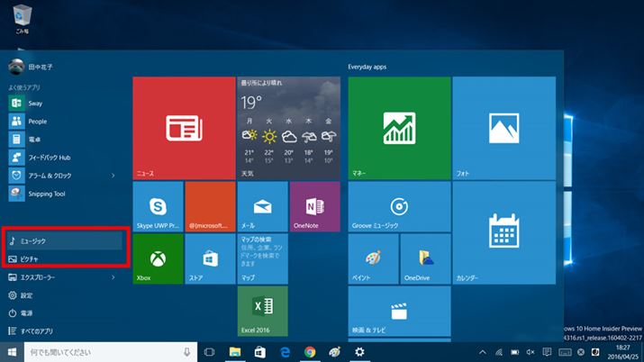The width and height of the screenshot is (644, 362).
Task: Launch the Xbox tile
Action: (x=158, y=258)
